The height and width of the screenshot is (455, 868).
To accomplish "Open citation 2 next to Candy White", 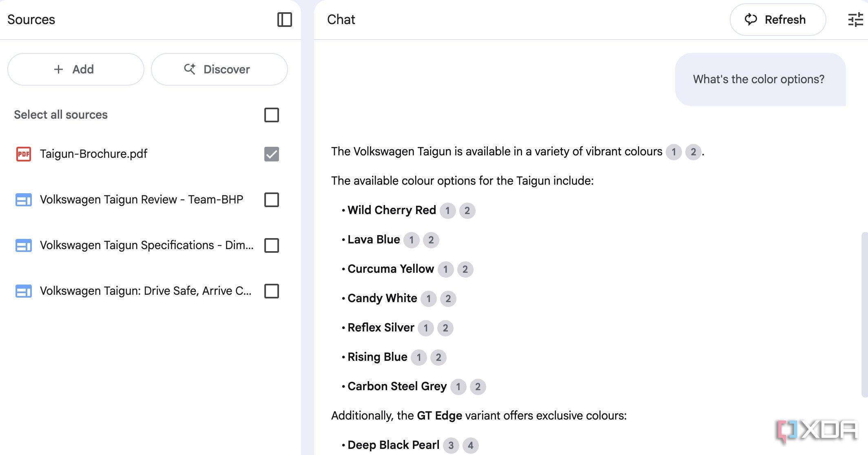I will [448, 299].
